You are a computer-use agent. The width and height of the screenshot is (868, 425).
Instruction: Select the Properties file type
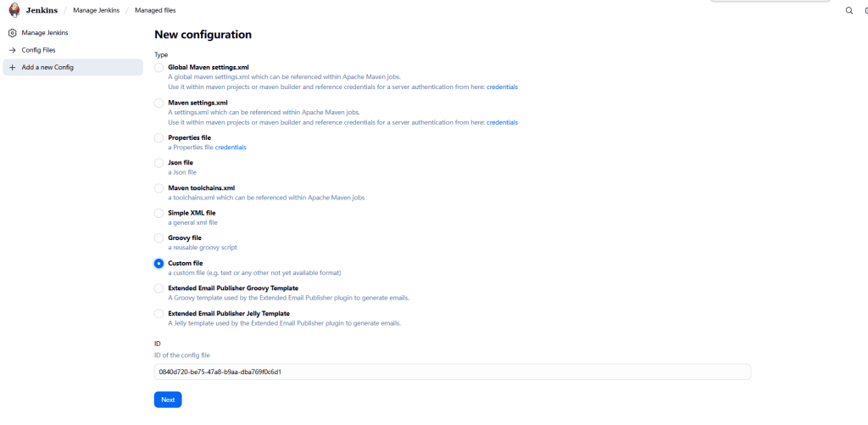tap(159, 137)
